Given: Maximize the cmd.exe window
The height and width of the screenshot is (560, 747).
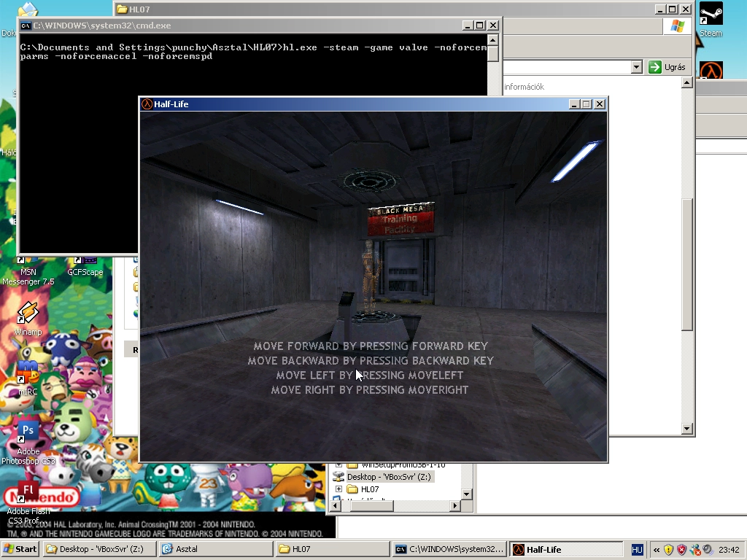Looking at the screenshot, I should coord(480,26).
